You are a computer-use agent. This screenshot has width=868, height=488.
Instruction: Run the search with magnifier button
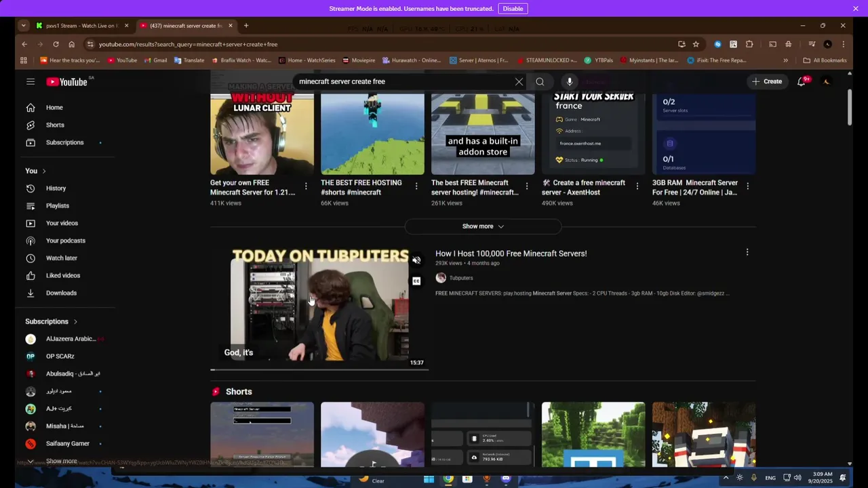pyautogui.click(x=540, y=81)
